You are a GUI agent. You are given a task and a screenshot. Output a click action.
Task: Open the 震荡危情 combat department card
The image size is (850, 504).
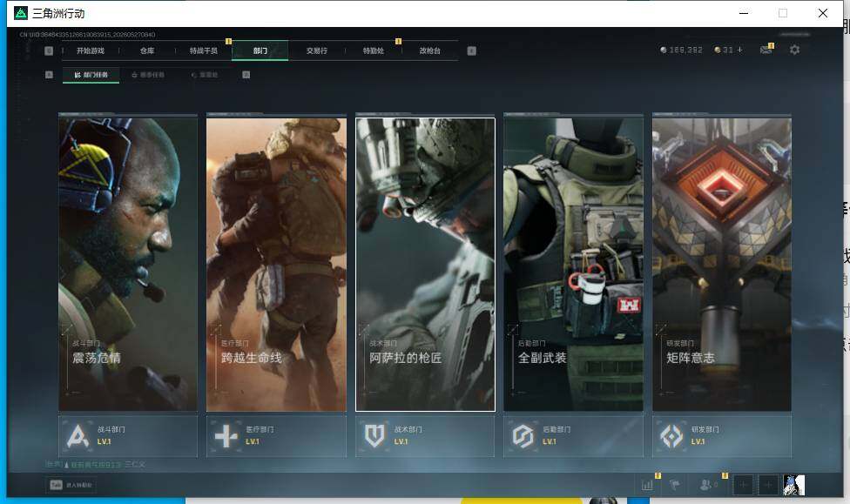click(x=128, y=265)
